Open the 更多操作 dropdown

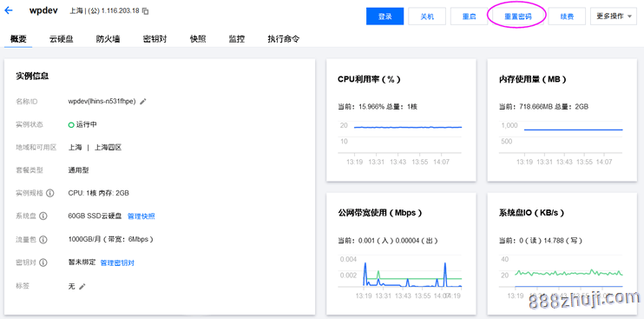[x=614, y=17]
